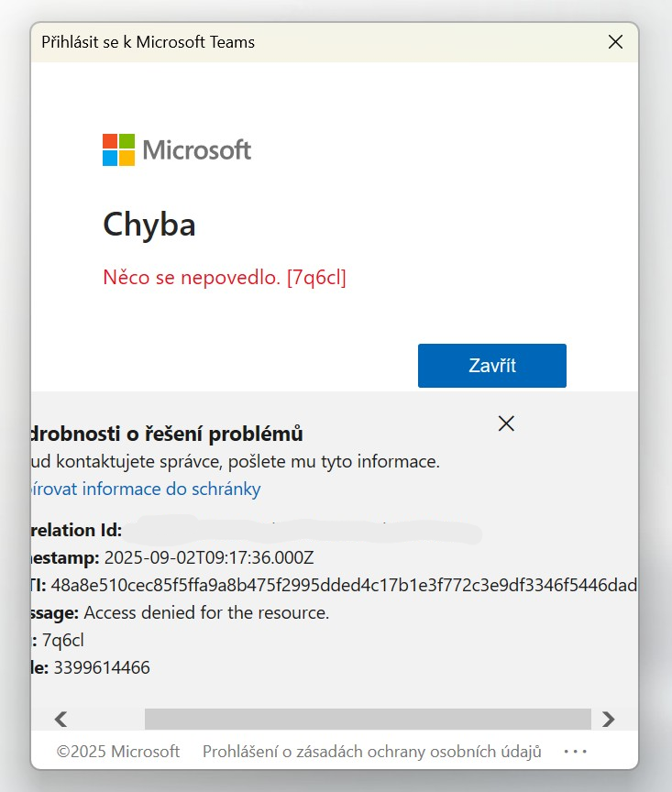Click the 'Access denied for the resource' message

click(x=206, y=612)
